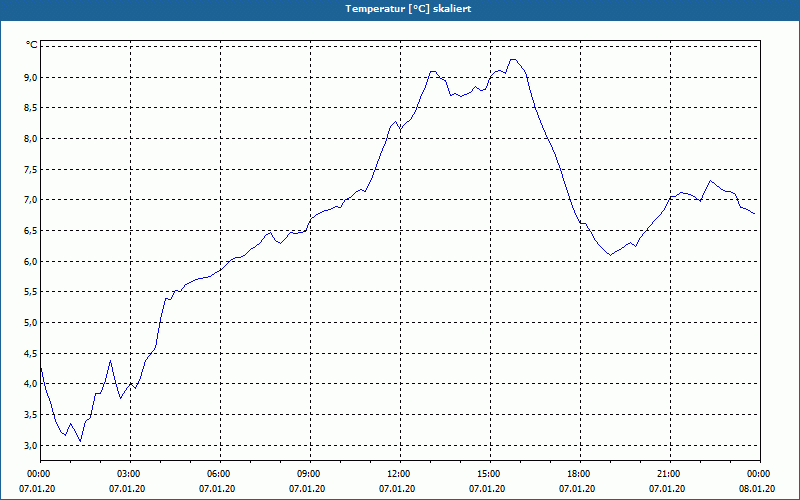800x500 pixels.
Task: Select the 5,0 y-axis tick label
Action: (x=31, y=322)
